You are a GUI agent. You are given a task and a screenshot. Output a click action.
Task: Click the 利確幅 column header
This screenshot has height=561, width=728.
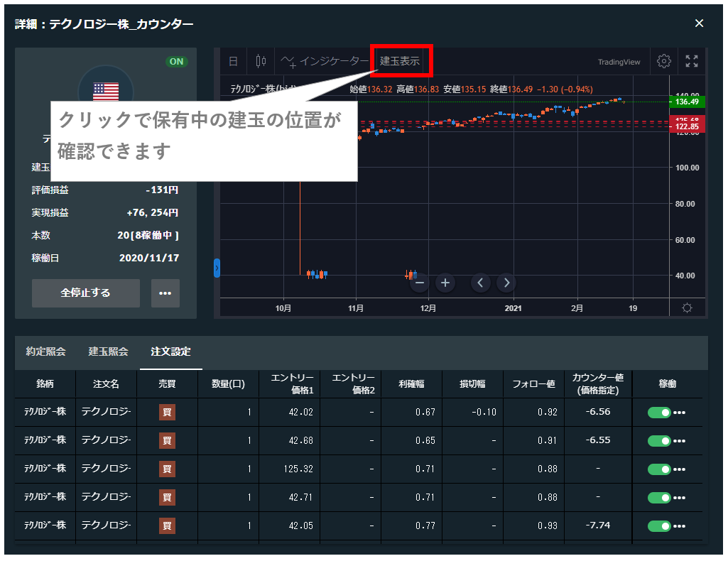411,383
